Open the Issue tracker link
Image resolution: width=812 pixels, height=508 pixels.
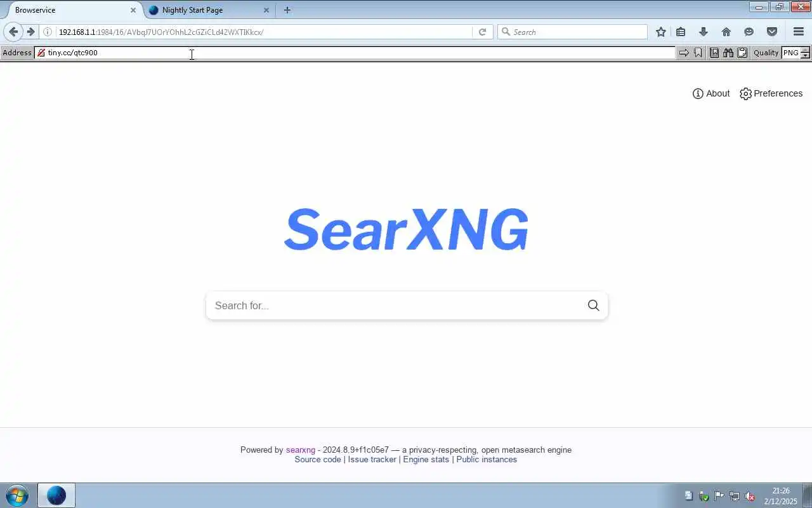click(372, 460)
